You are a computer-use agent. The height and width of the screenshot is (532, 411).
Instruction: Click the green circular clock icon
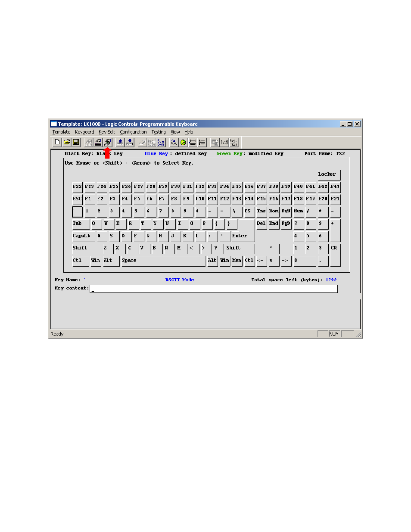coord(183,142)
